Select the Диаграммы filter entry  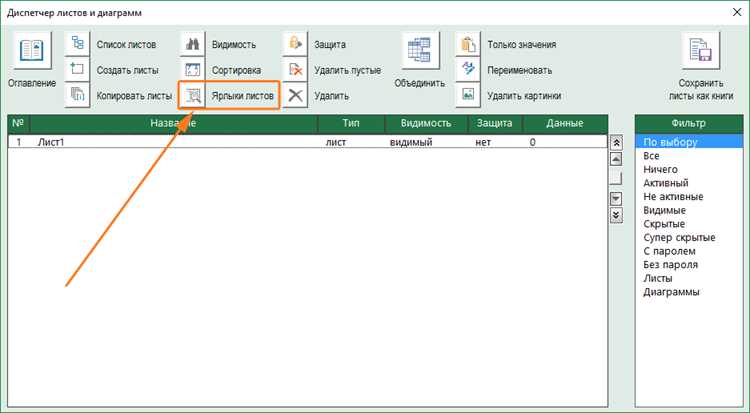[x=671, y=292]
